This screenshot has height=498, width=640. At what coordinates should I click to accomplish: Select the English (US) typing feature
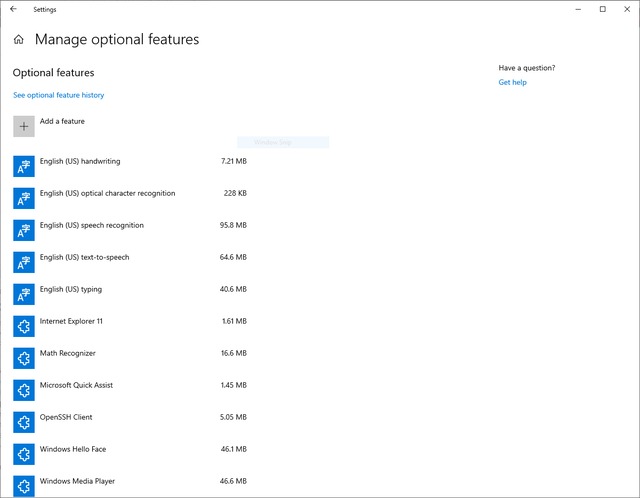[70, 289]
